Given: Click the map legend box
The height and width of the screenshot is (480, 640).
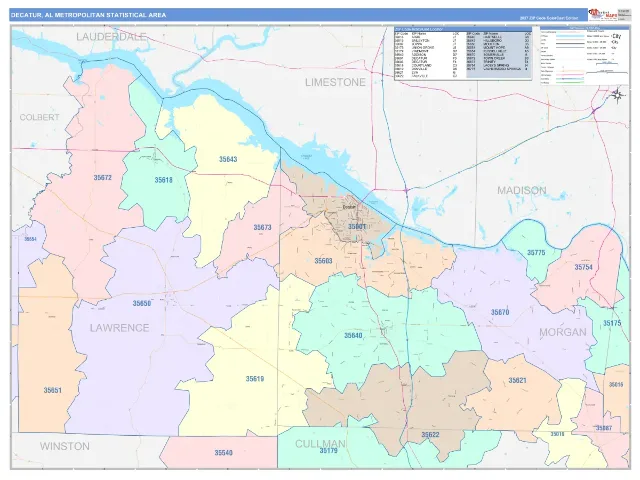Looking at the screenshot, I should tap(584, 56).
